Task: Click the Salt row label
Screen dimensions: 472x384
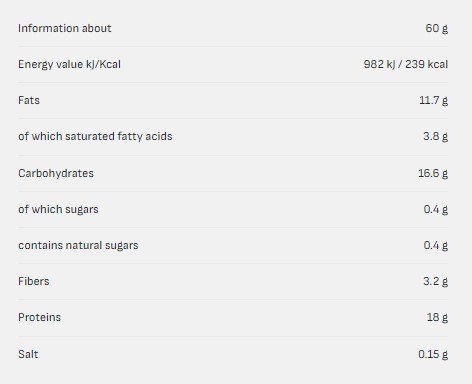Action: [x=28, y=354]
